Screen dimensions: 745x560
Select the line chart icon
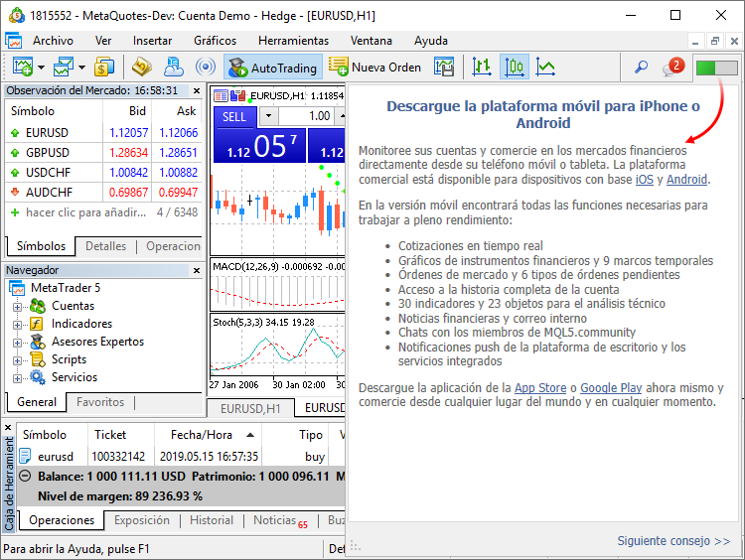click(545, 68)
